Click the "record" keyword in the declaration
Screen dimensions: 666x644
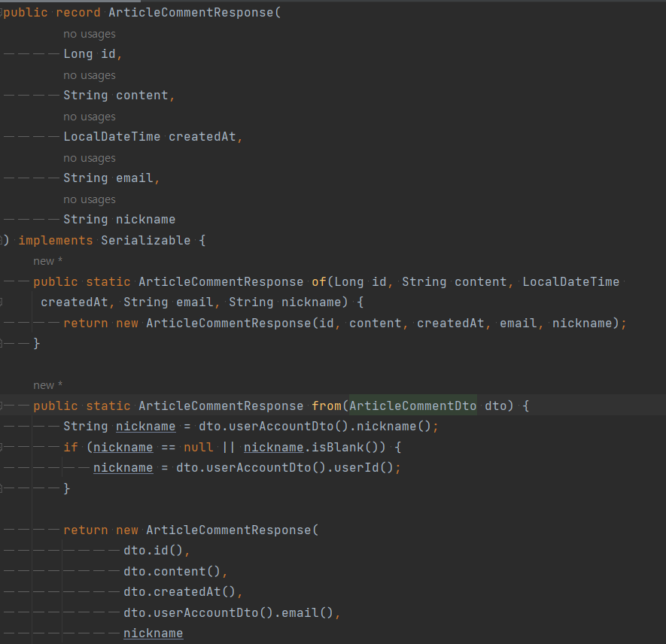(x=78, y=13)
